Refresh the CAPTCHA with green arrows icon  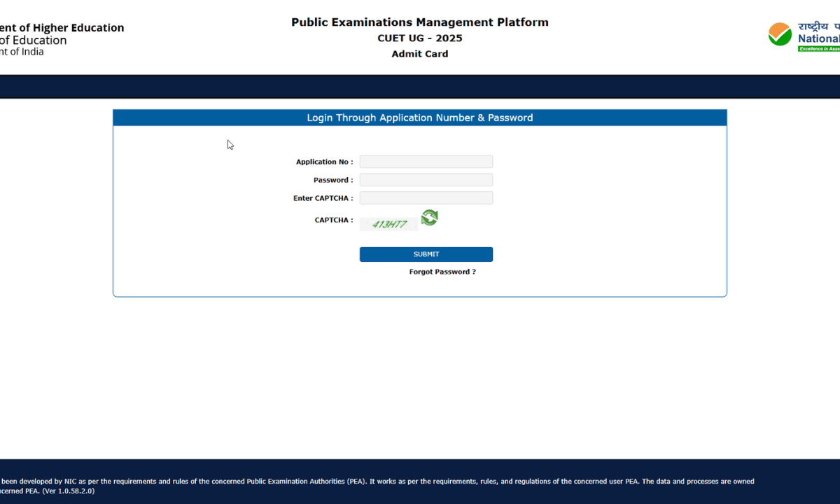(429, 218)
